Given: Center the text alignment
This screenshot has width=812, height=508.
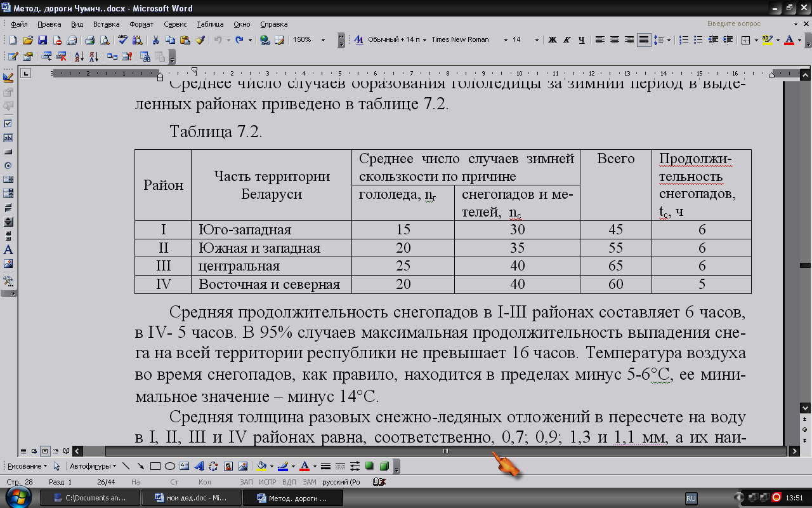Looking at the screenshot, I should tap(614, 40).
